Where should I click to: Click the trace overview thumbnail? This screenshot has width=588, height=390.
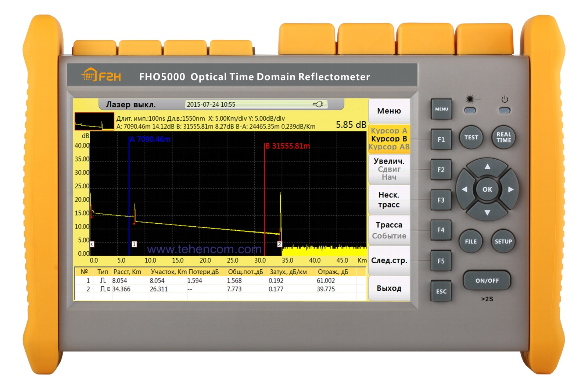(94, 121)
